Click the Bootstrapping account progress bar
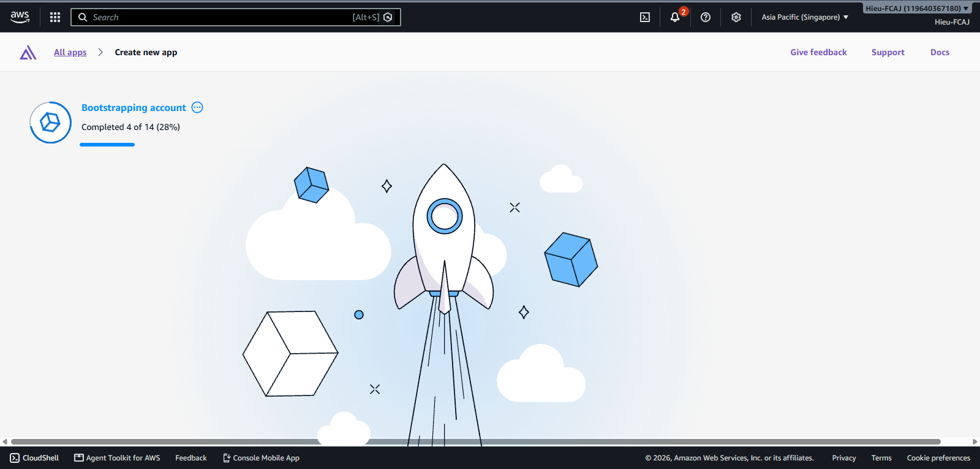The width and height of the screenshot is (980, 469). pyautogui.click(x=107, y=145)
